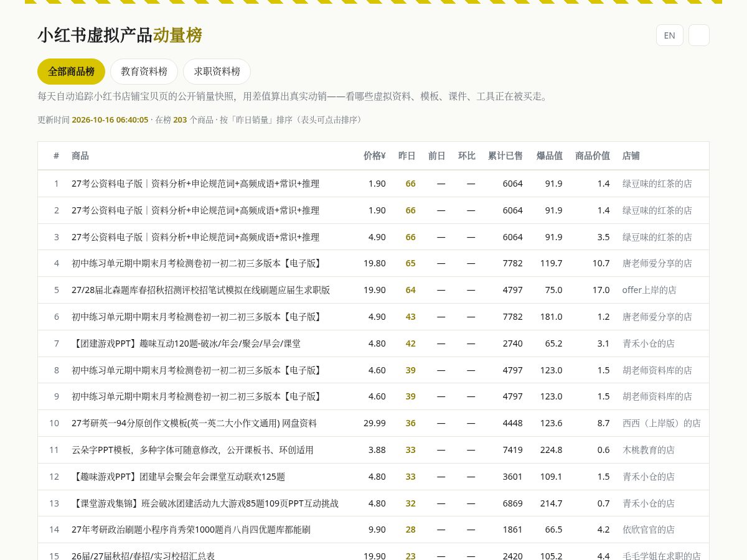
Task: Visit 青禾小仓的店 in rank 7 row
Action: (649, 343)
